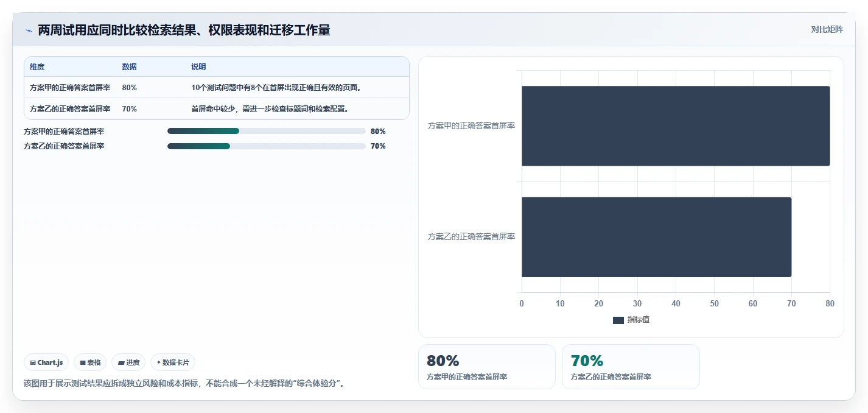Viewport: 868px width, 413px height.
Task: Click the 方案乙的正确答案首屏率 chart axis label
Action: [472, 236]
